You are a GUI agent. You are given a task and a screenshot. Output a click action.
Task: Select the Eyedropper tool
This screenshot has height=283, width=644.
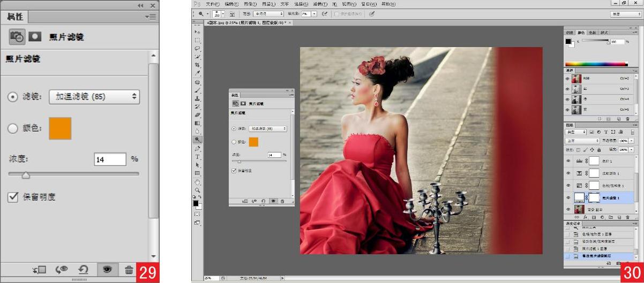point(197,73)
